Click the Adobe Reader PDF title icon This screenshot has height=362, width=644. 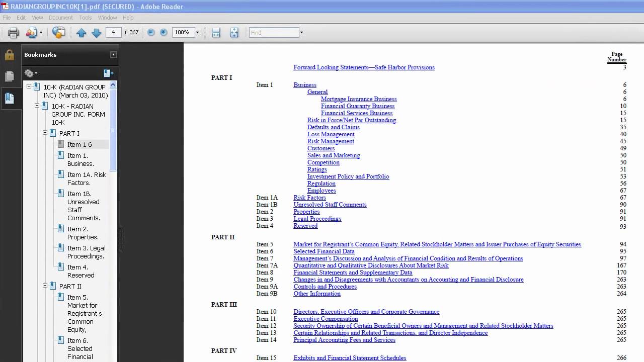click(x=5, y=7)
